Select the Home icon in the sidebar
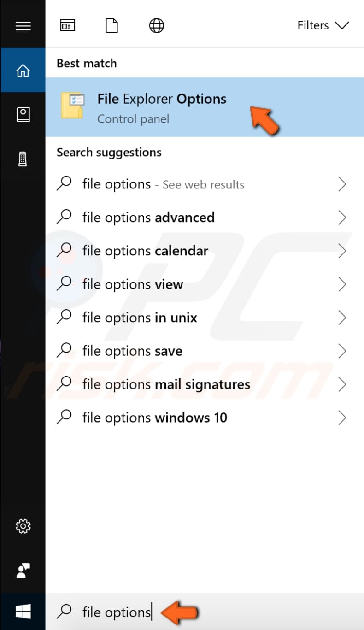Image resolution: width=364 pixels, height=630 pixels. point(23,71)
